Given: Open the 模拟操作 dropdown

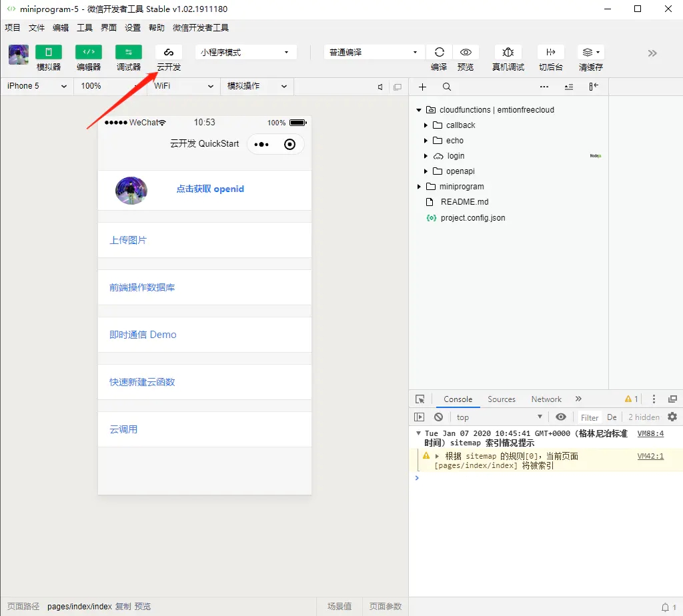Looking at the screenshot, I should (257, 86).
